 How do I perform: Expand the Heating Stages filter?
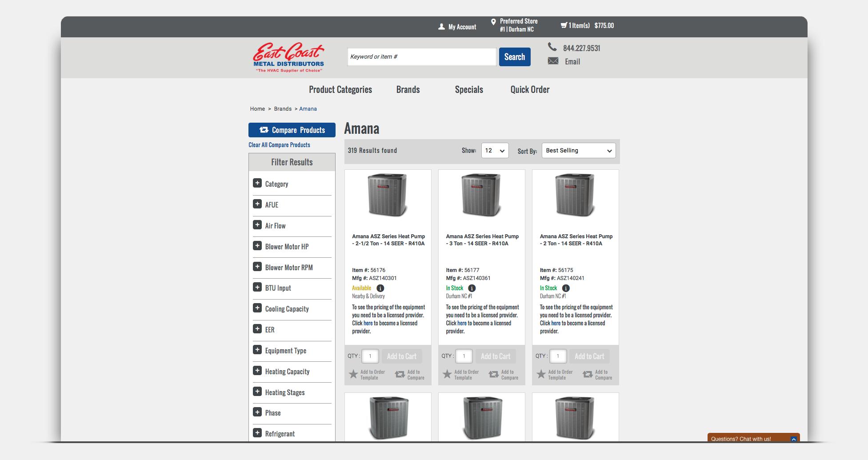click(257, 392)
